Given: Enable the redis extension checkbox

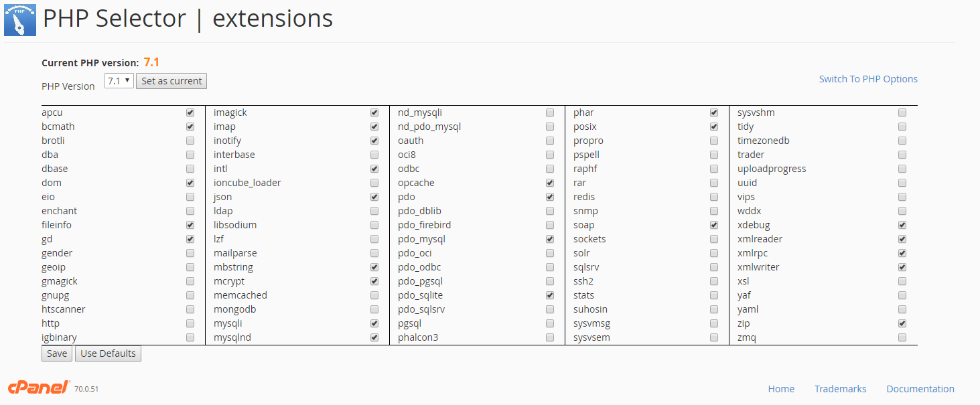Looking at the screenshot, I should click(714, 197).
